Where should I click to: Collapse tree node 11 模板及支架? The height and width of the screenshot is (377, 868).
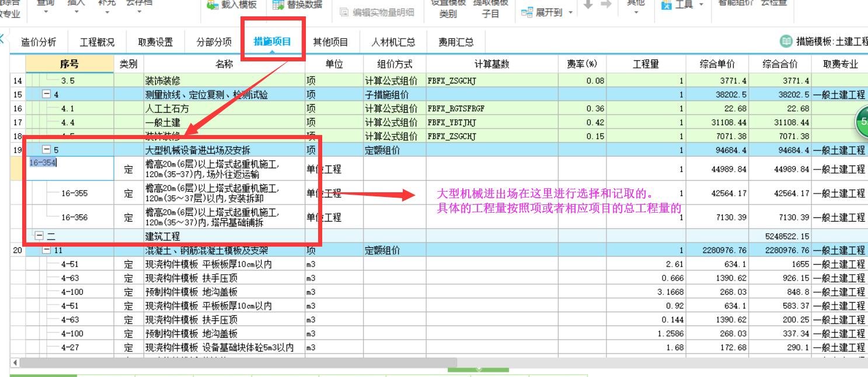pos(46,250)
